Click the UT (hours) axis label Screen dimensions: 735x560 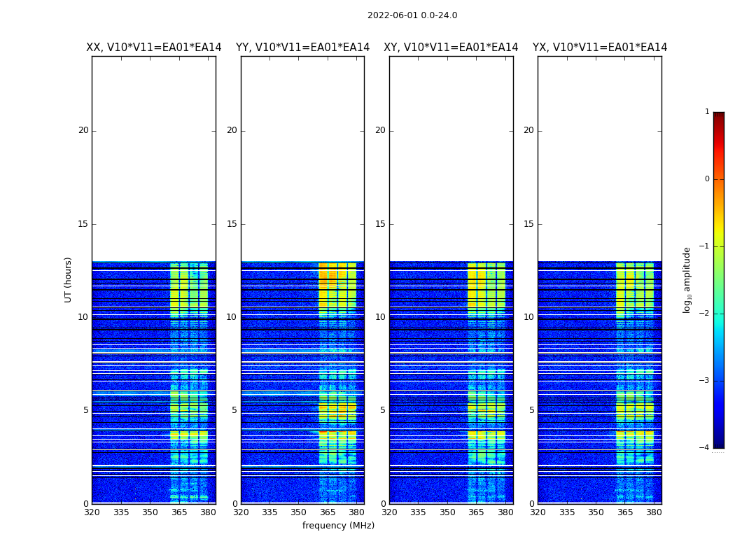point(68,280)
